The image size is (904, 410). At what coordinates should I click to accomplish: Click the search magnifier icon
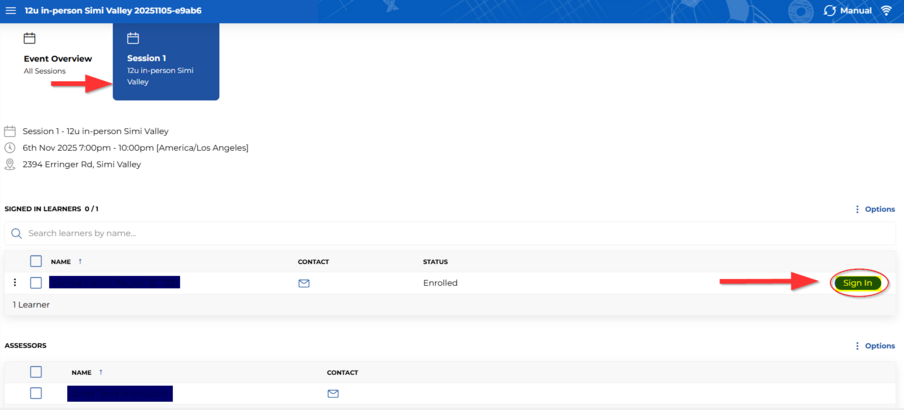coord(16,233)
